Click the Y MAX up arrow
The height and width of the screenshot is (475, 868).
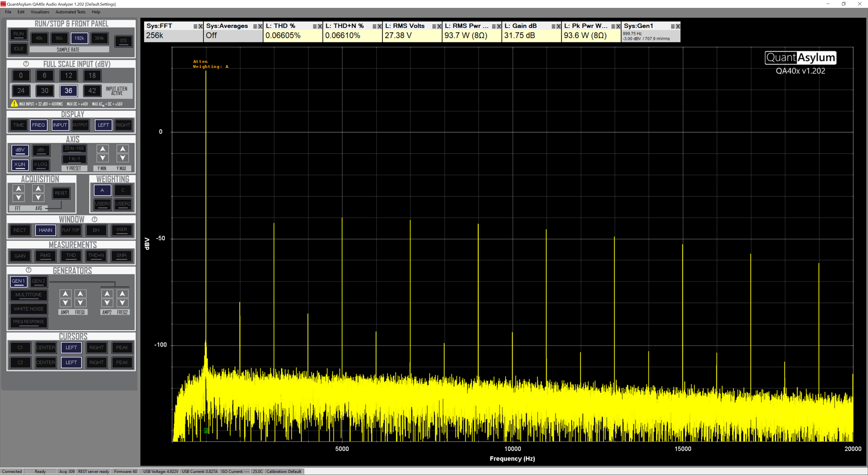pos(123,149)
